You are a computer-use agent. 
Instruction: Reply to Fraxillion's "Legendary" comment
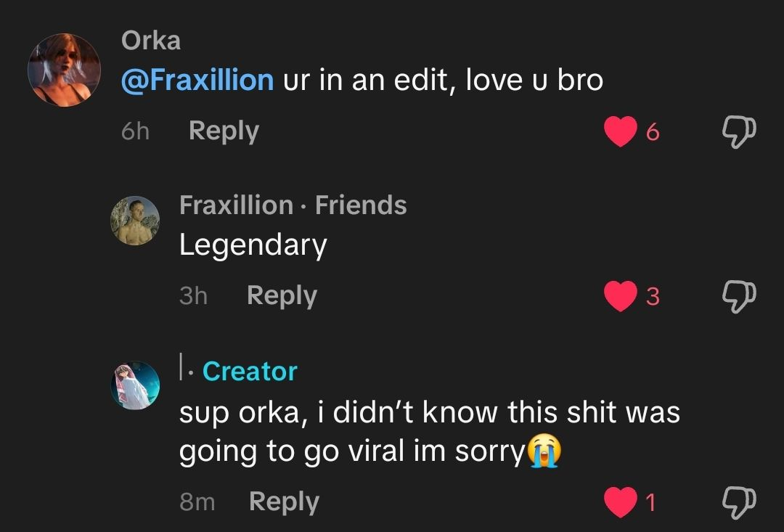(x=282, y=295)
